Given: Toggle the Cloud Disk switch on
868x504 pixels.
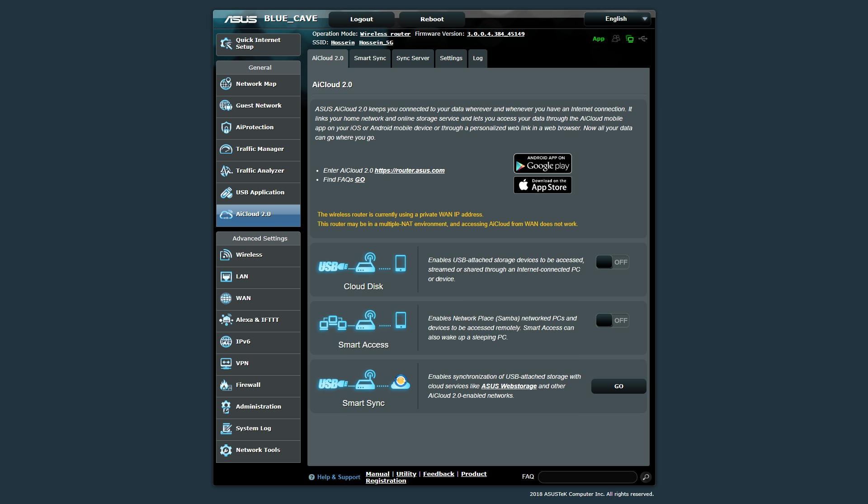Looking at the screenshot, I should [x=612, y=262].
